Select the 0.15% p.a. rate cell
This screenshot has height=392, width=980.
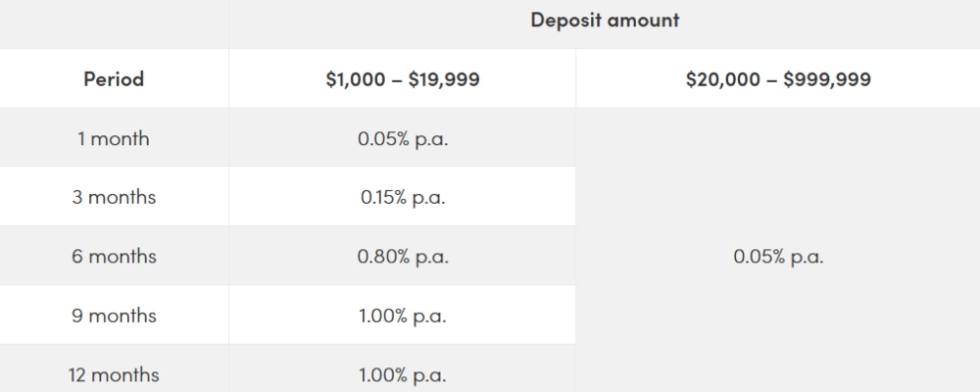403,197
